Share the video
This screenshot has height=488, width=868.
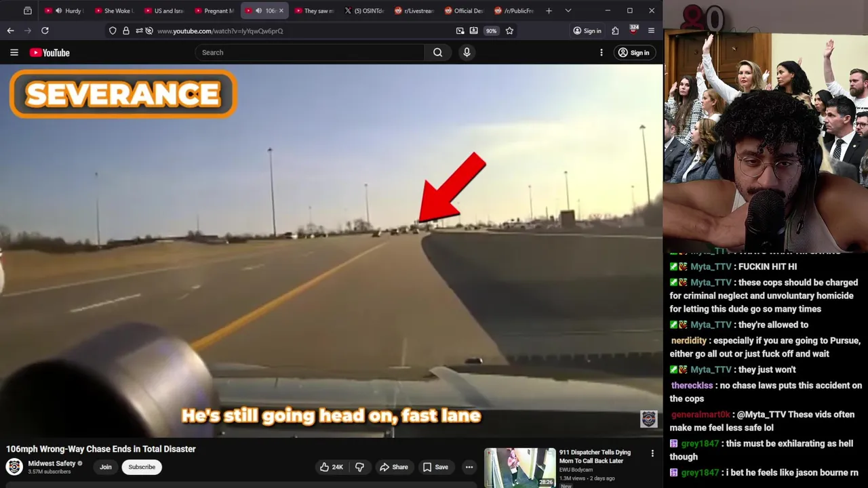393,467
